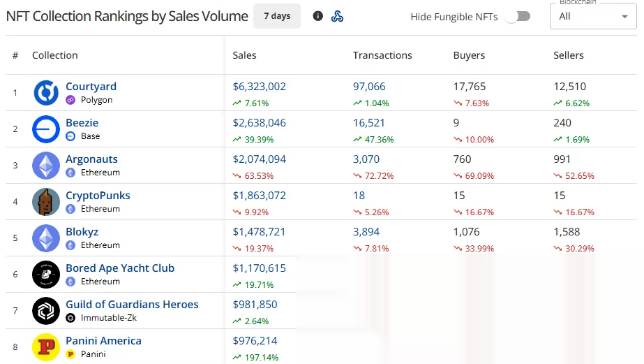The height and width of the screenshot is (364, 644).
Task: Click small Ethereum icon under CryptoPunks
Action: coord(70,209)
